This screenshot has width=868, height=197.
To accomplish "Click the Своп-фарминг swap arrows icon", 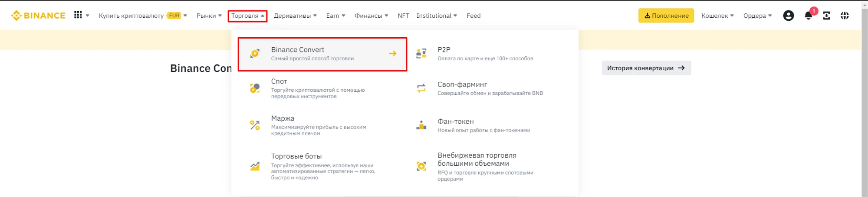I will pyautogui.click(x=421, y=88).
